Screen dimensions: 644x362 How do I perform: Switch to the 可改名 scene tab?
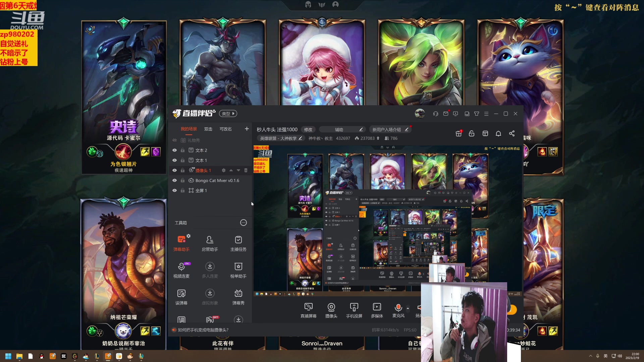[x=225, y=129]
